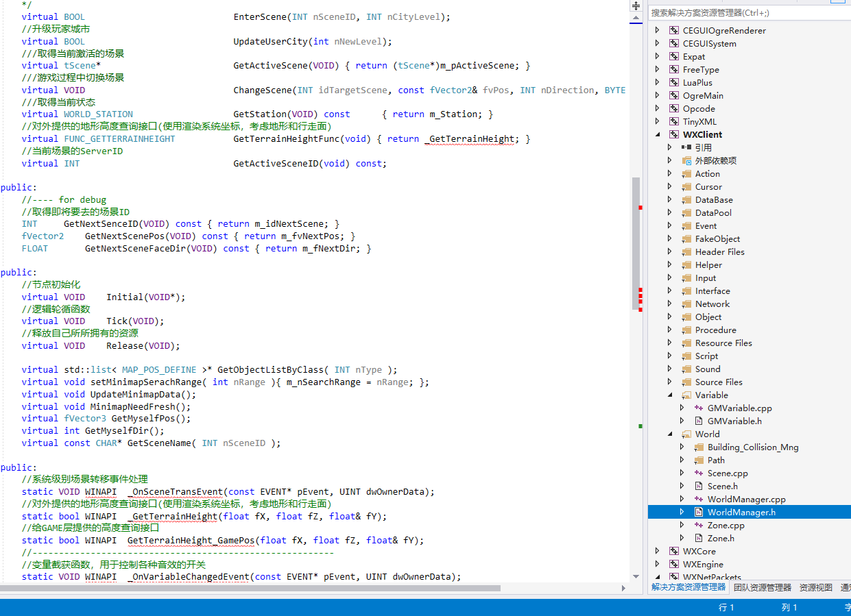Click the Building_Collision_Mng folder icon
Image resolution: width=851 pixels, height=616 pixels.
[x=699, y=447]
